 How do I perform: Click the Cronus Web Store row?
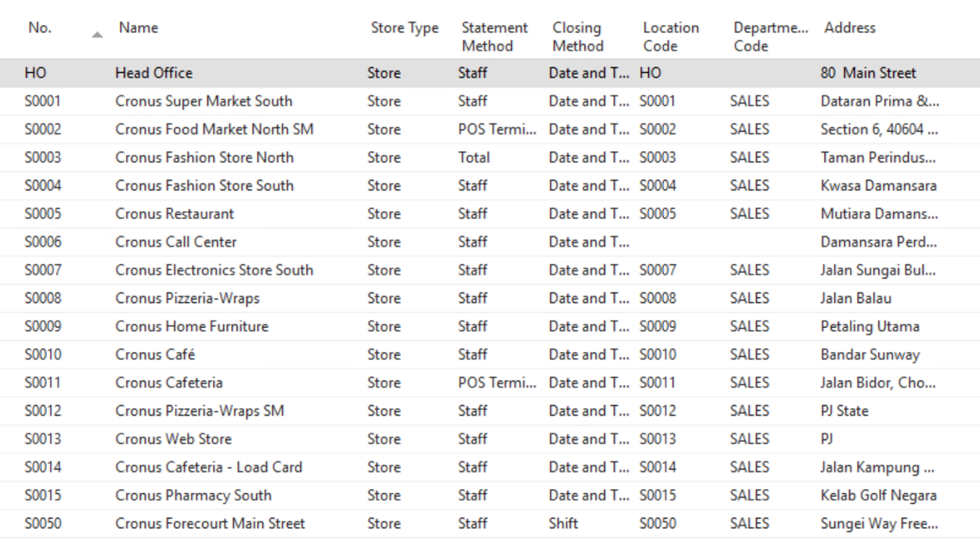[x=173, y=439]
